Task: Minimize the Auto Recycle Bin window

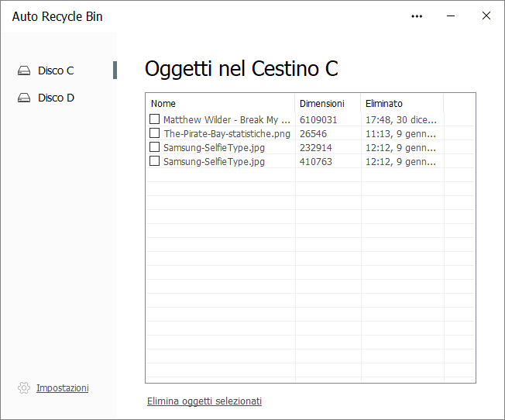Action: pos(452,16)
